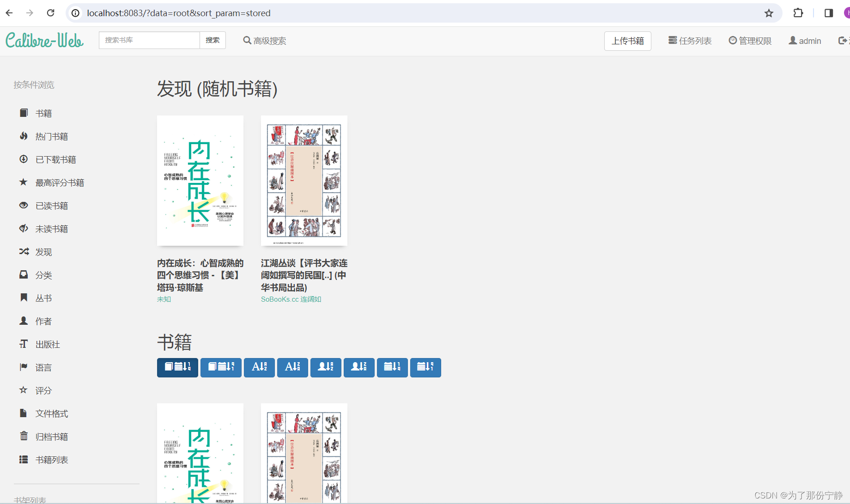850x504 pixels.
Task: Open the 内在成长：心智成熟的四个思维习惯 title link
Action: [200, 275]
